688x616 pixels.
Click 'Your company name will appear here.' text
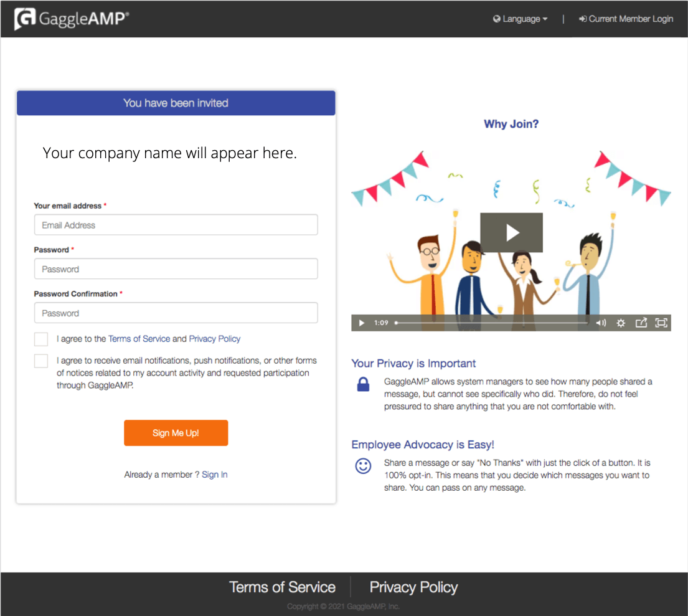pos(170,153)
